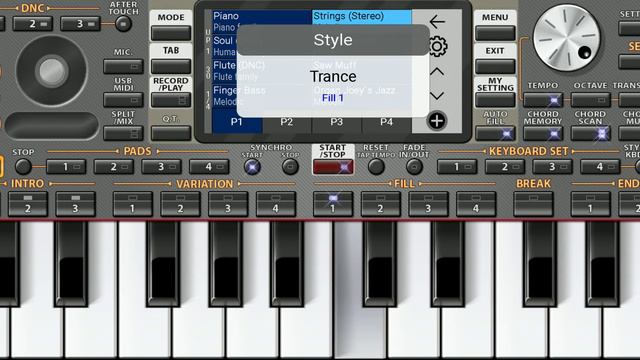Select the Strings (Stereo) sound cell
Screen dimensions: 640x360
point(362,17)
